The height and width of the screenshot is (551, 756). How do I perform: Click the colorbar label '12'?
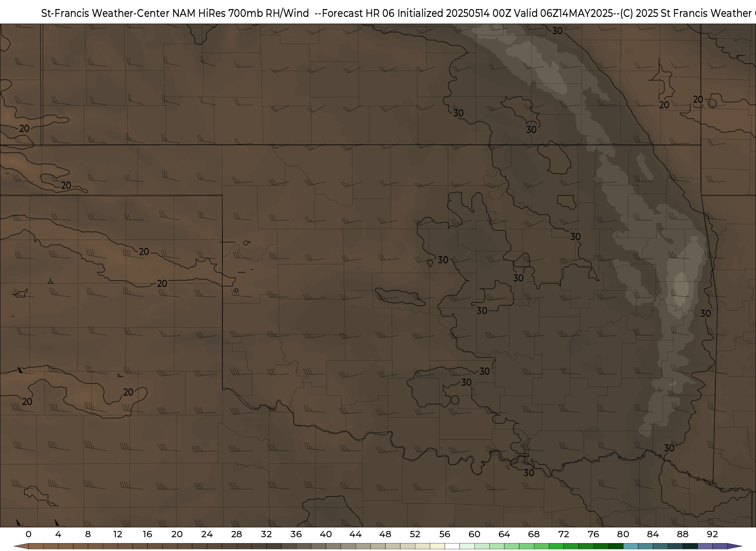tap(118, 534)
